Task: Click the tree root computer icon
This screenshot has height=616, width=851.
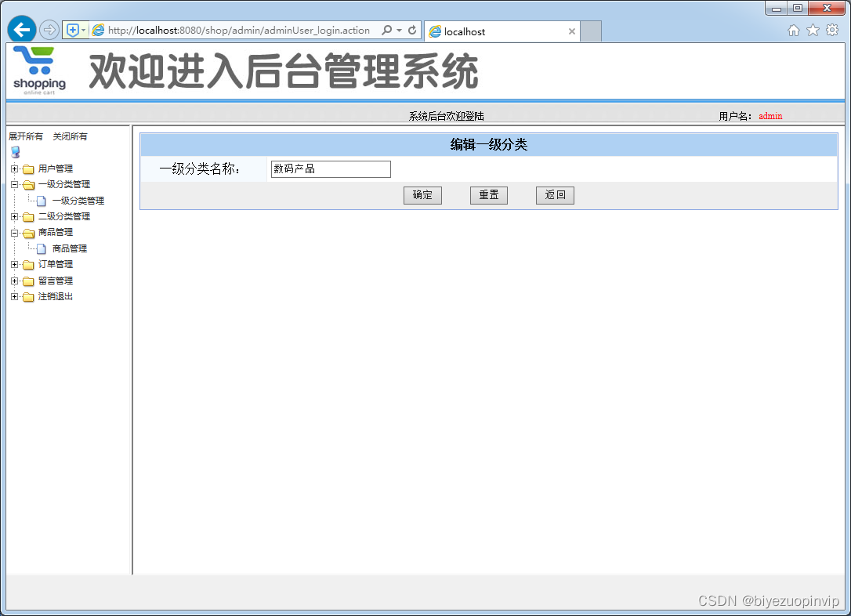Action: click(15, 152)
